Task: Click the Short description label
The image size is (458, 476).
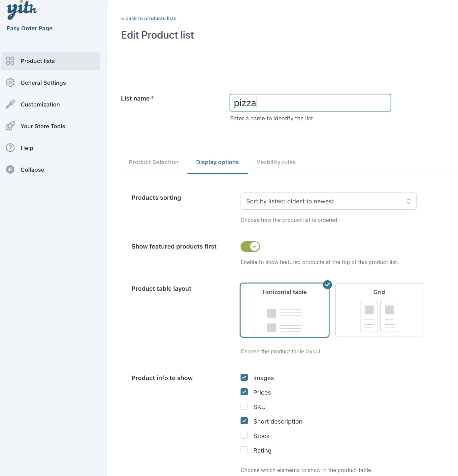Action: tap(278, 421)
